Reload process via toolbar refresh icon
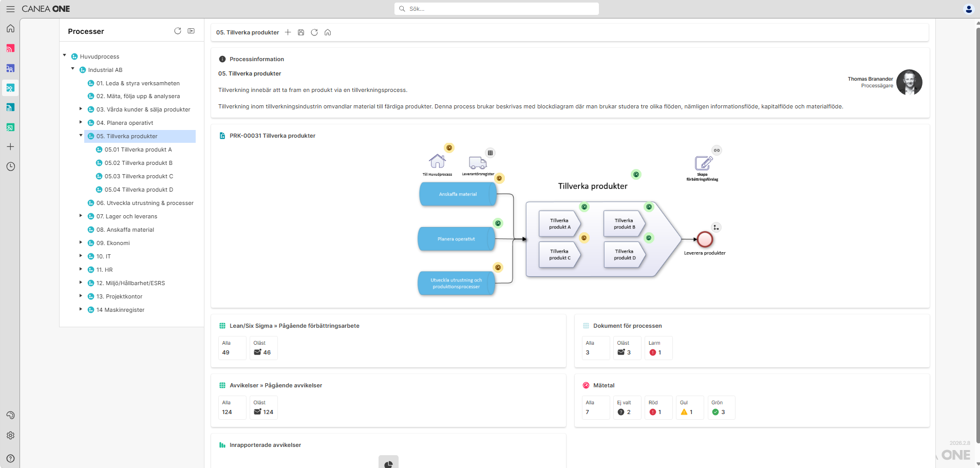 click(314, 32)
